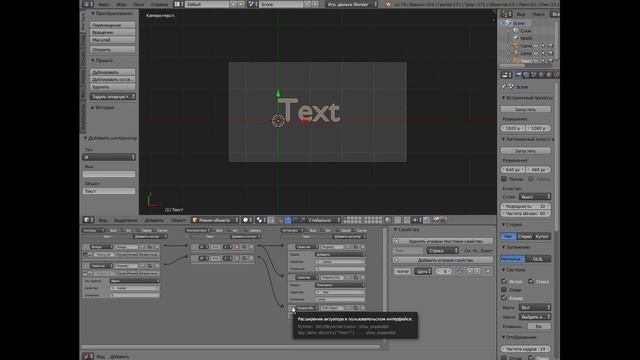
Task: Click the standalone player Запустить button
Action: click(526, 151)
